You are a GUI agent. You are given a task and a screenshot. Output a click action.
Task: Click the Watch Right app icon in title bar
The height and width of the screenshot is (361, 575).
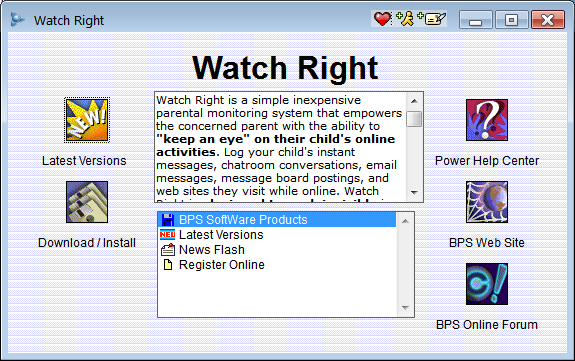(17, 19)
